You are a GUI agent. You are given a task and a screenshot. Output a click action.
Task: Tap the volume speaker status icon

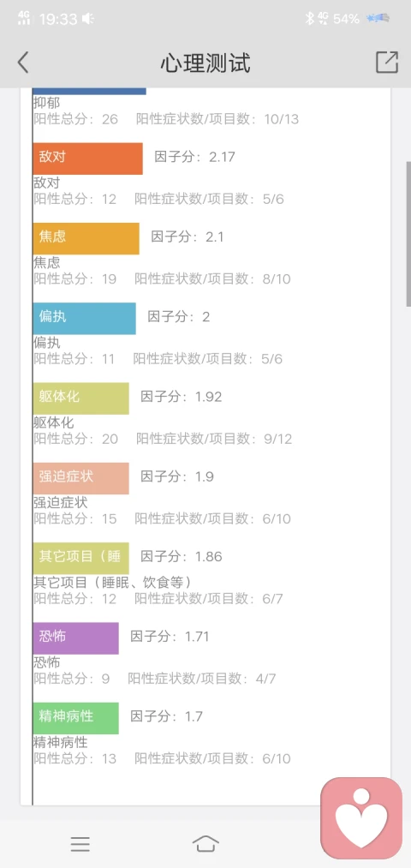88,19
